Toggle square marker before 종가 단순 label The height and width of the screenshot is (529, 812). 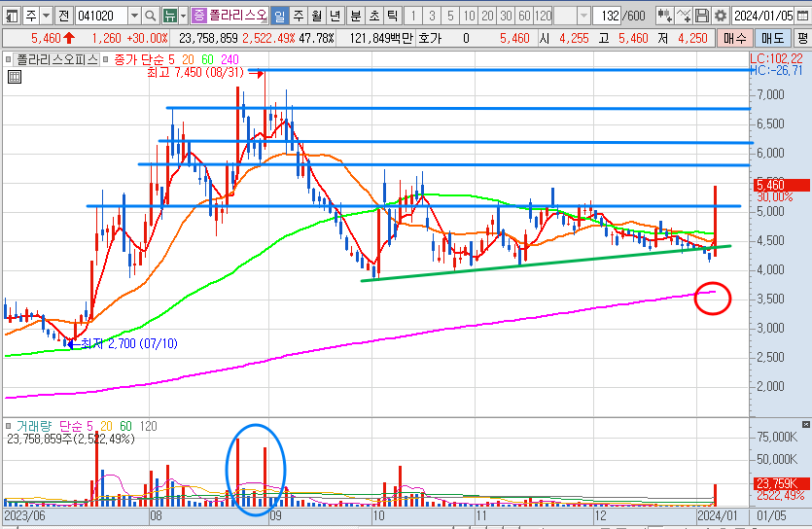[x=106, y=59]
